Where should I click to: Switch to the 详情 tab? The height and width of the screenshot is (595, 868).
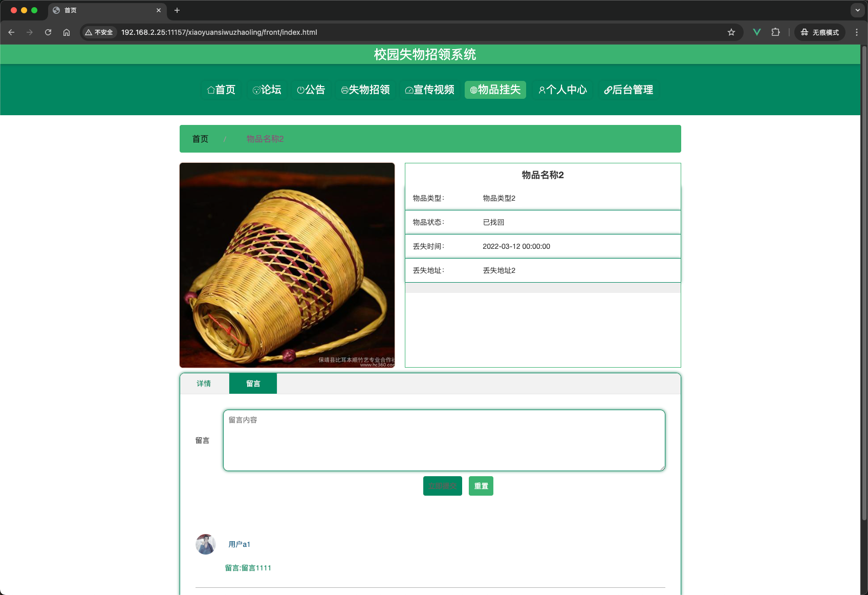[204, 384]
